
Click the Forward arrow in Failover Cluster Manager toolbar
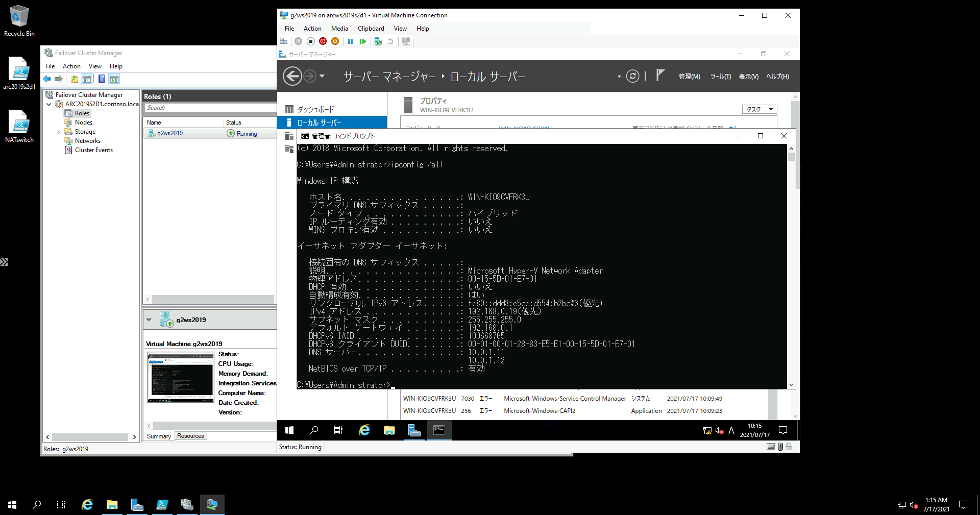(59, 79)
